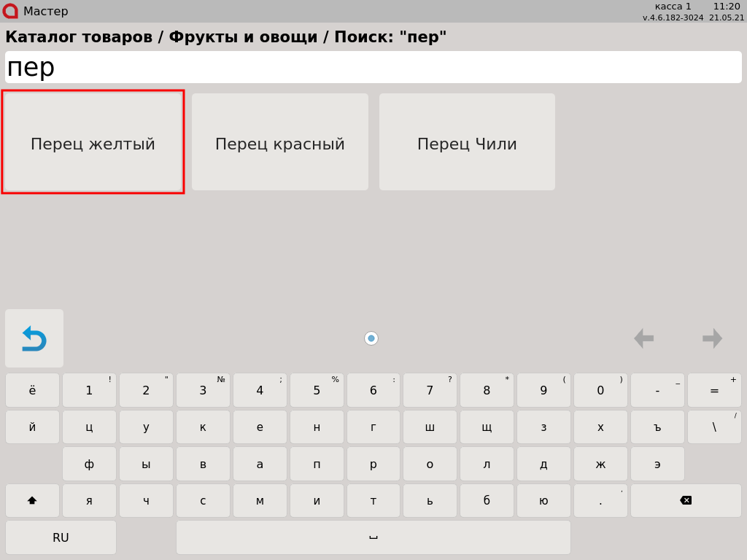The image size is (747, 560).
Task: Click the search input field containing пер
Action: point(373,67)
